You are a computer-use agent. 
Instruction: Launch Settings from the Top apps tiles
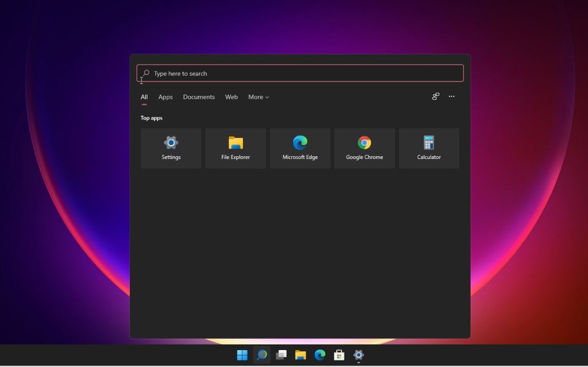171,148
